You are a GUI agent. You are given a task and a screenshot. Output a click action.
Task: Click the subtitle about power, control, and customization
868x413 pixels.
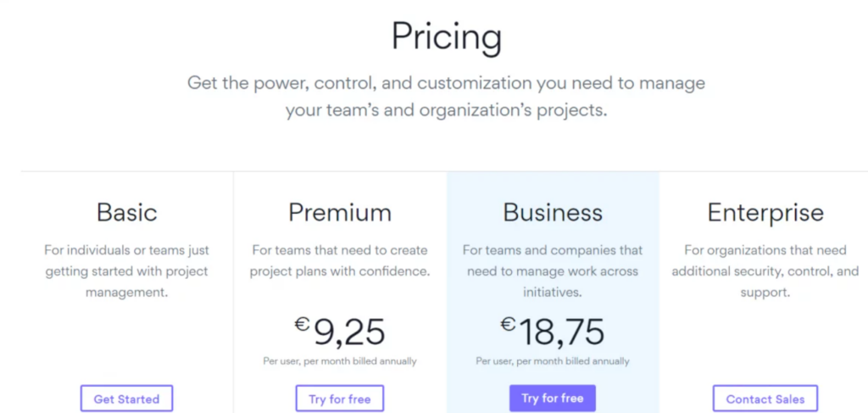coord(446,97)
